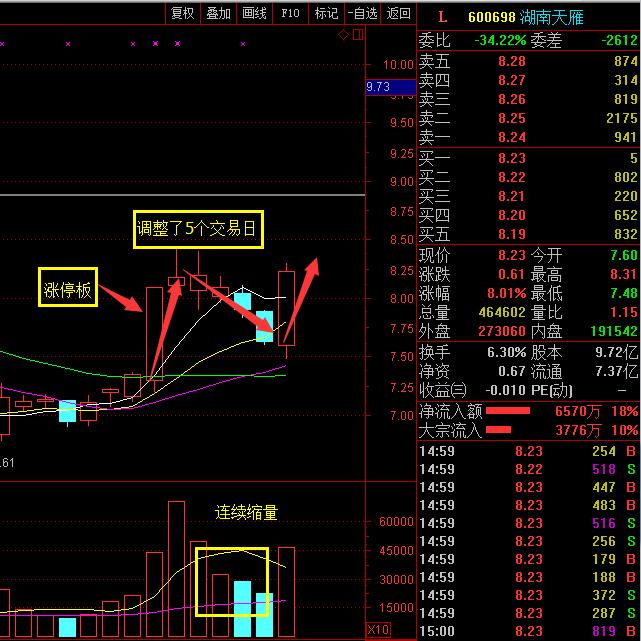Click the 返回 back button
Viewport: 641px width, 641px height.
[398, 13]
